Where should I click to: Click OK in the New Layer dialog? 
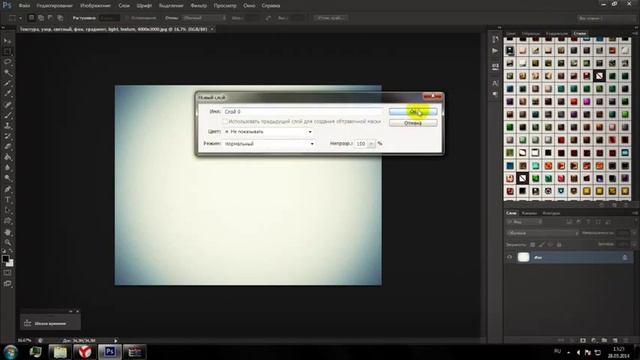coord(413,111)
